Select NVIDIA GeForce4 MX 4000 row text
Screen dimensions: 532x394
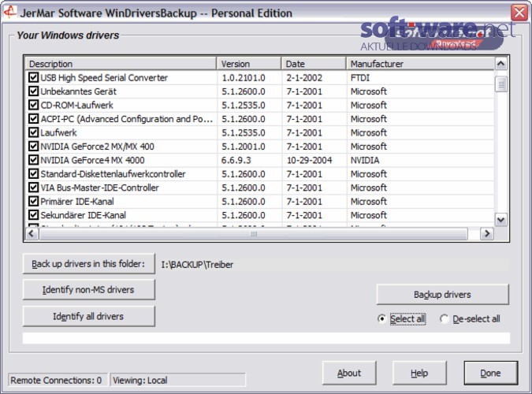tap(93, 160)
